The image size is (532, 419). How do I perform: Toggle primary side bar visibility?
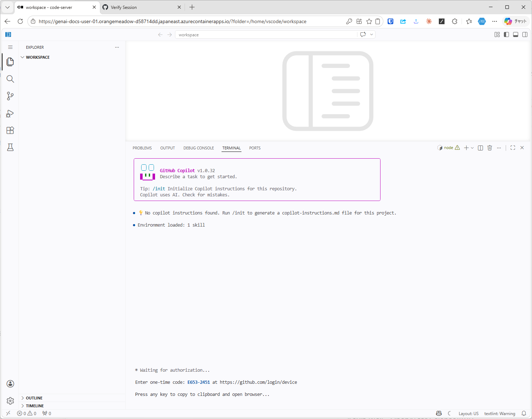tap(506, 35)
